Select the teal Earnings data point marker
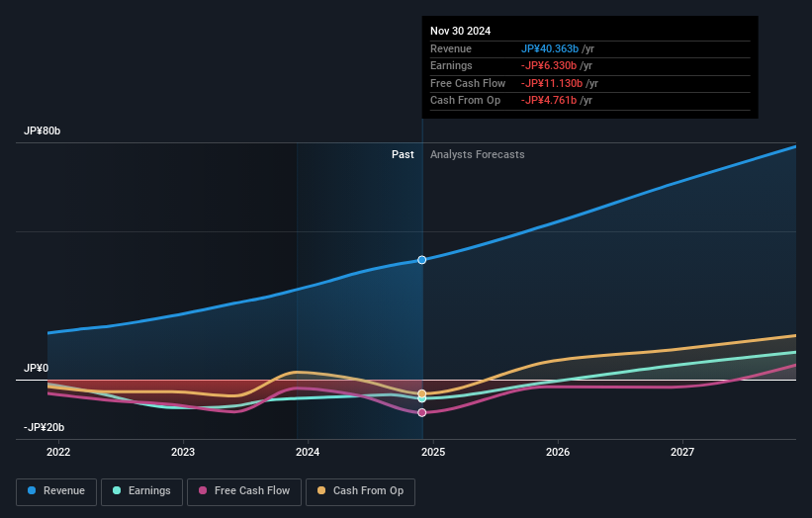This screenshot has height=518, width=812. coord(422,399)
